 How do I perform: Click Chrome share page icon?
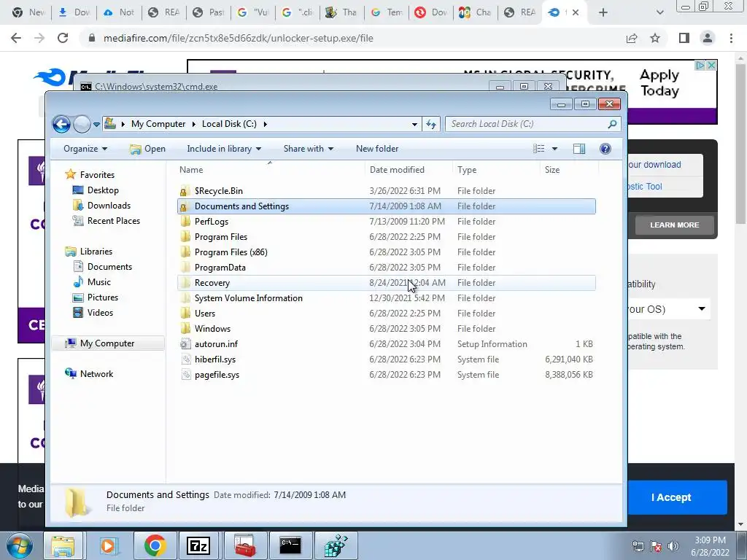point(632,38)
